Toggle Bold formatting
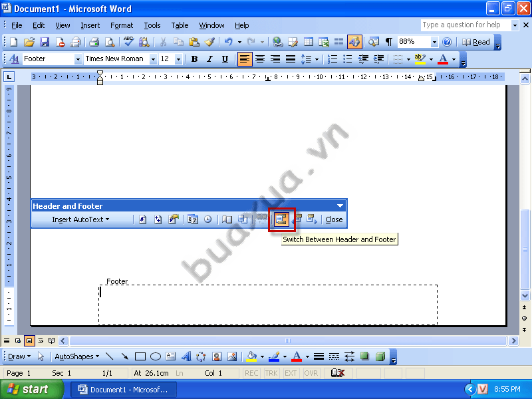 pos(194,59)
